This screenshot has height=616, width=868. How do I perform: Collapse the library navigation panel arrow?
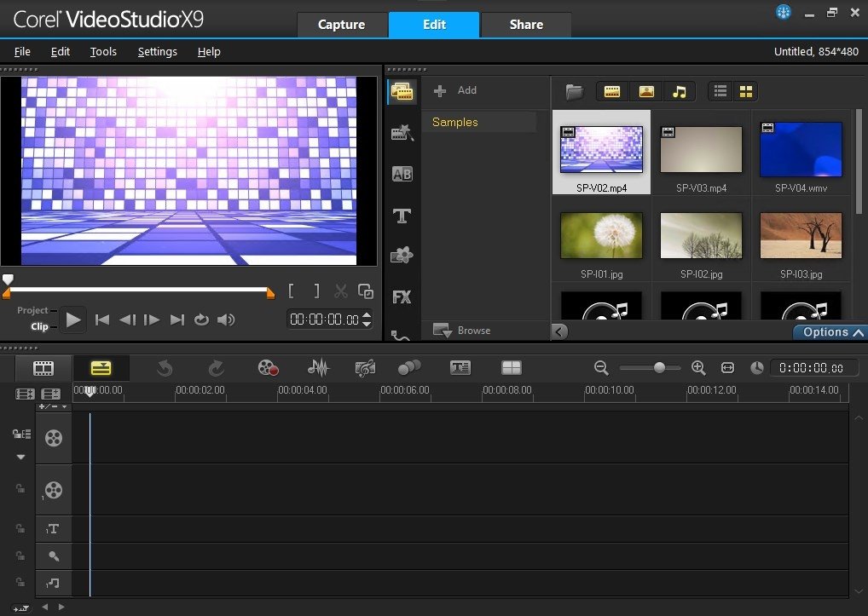tap(559, 331)
